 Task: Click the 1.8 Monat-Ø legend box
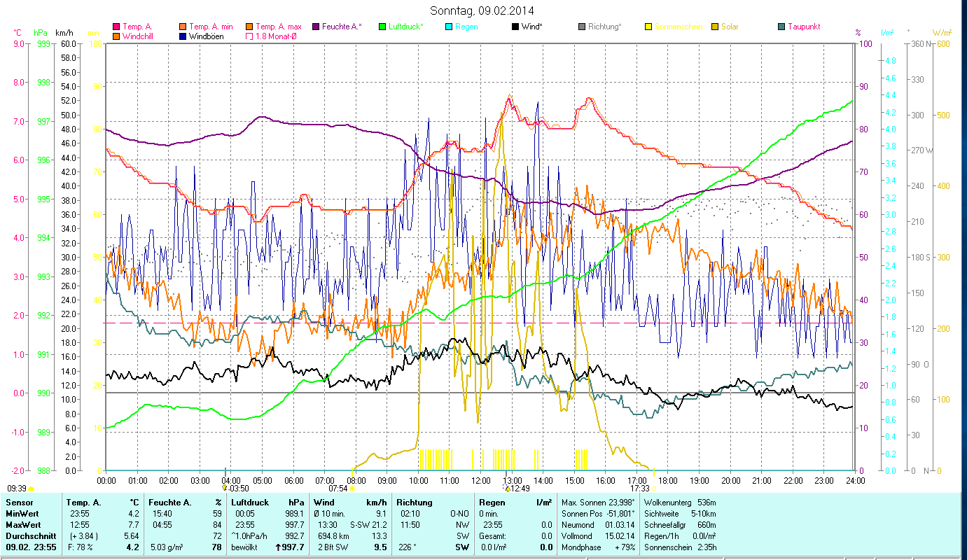[249, 36]
